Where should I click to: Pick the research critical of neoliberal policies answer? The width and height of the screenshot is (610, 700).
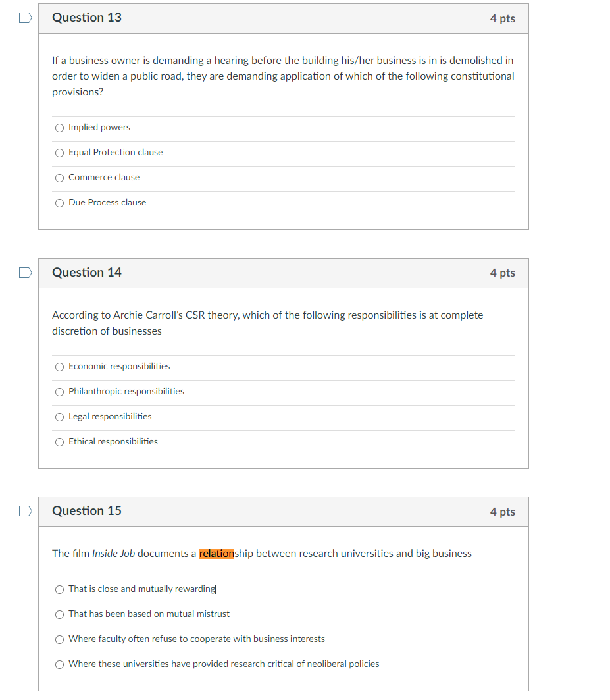coord(59,664)
